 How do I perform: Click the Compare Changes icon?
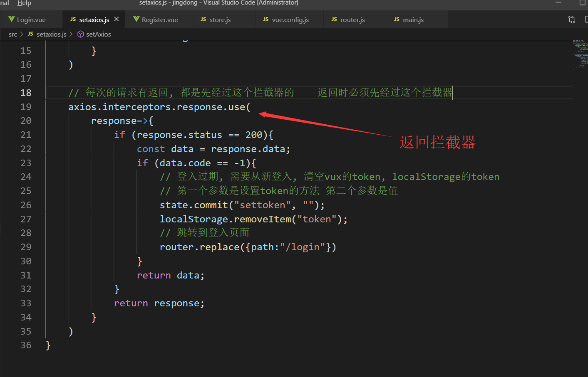coord(572,20)
